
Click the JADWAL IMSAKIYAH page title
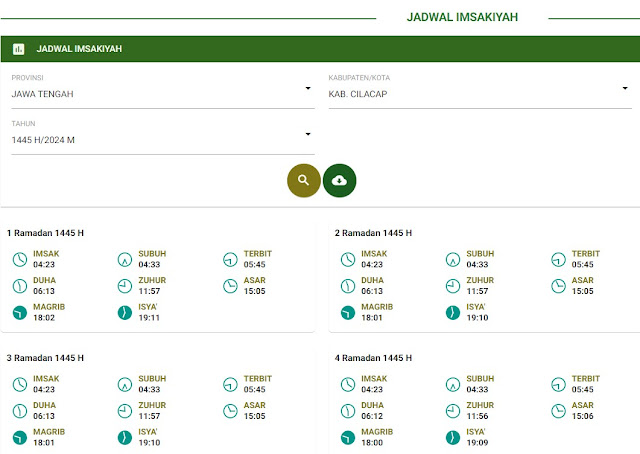[x=462, y=17]
